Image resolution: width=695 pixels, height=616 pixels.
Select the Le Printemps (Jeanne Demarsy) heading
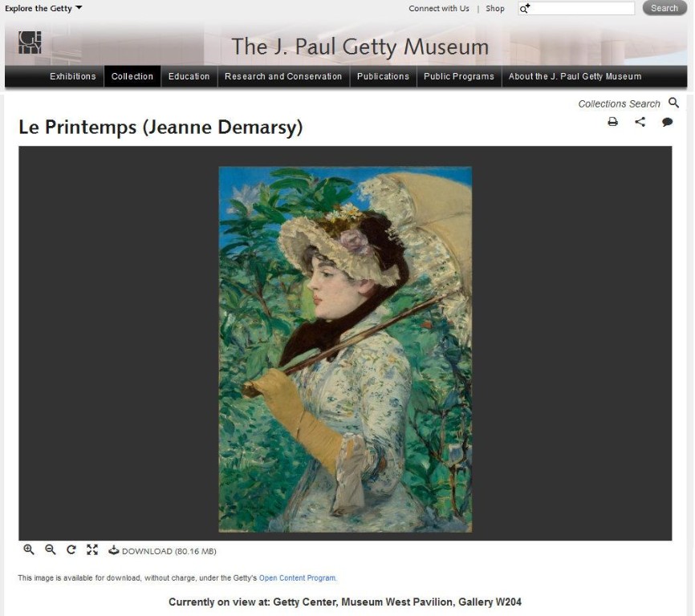161,127
